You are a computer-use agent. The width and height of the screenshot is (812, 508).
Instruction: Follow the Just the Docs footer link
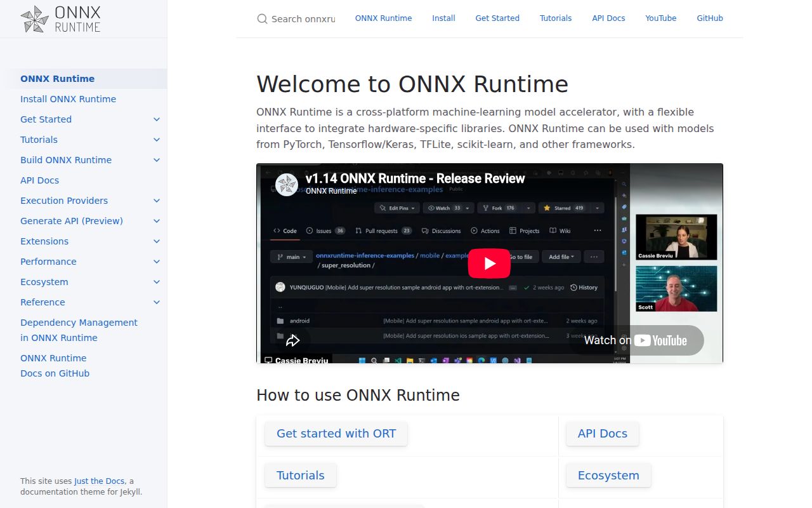(100, 481)
